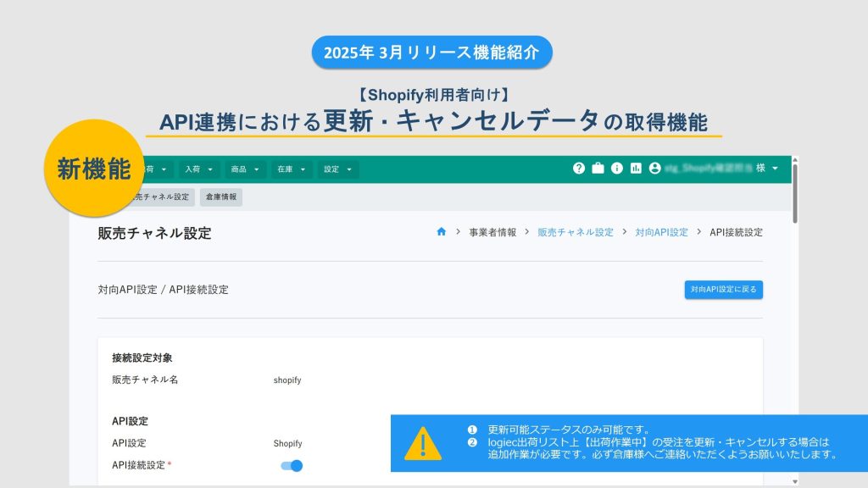Open the help question mark icon

coord(578,169)
